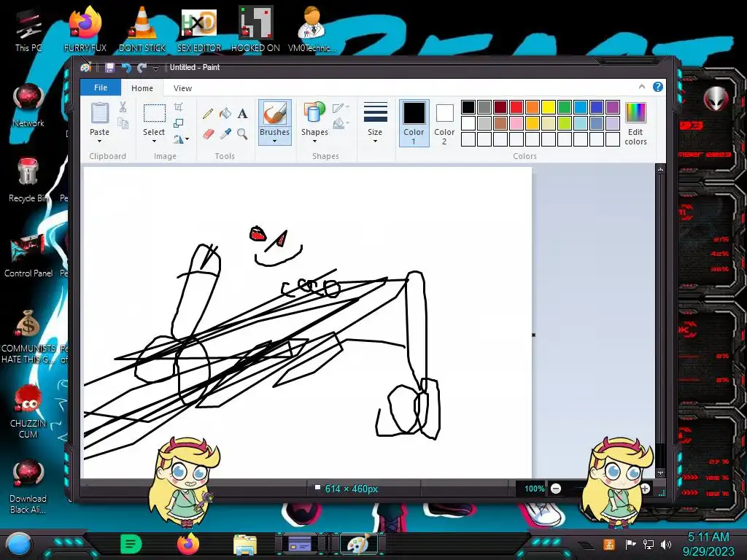Image resolution: width=747 pixels, height=560 pixels.
Task: Pick the purple color swatch
Action: click(x=613, y=107)
